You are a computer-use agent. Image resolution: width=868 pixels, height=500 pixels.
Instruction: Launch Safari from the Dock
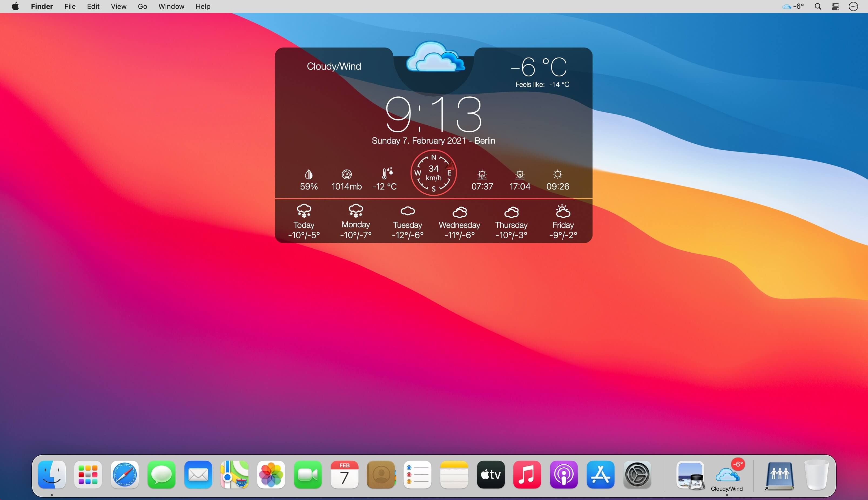[125, 475]
